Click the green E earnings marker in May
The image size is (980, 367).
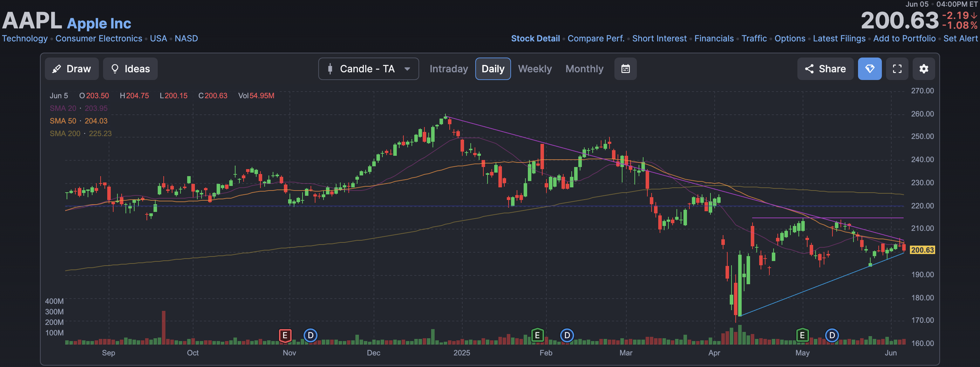point(802,335)
